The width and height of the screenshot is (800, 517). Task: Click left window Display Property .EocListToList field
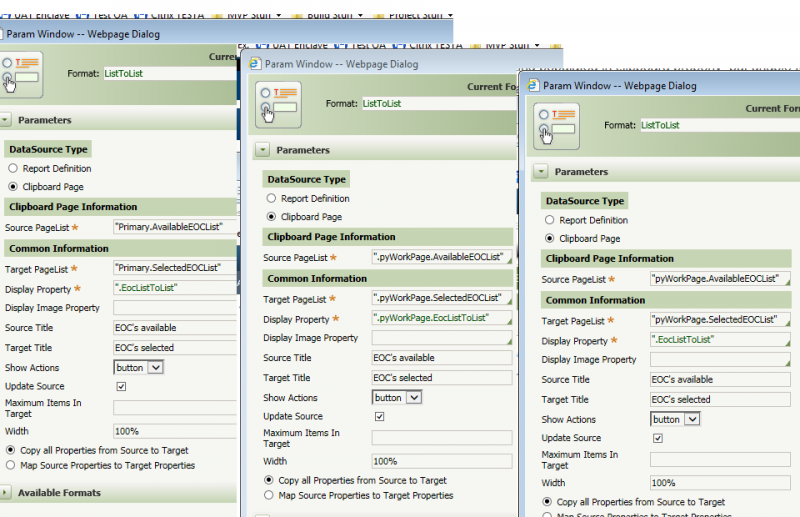tap(175, 288)
